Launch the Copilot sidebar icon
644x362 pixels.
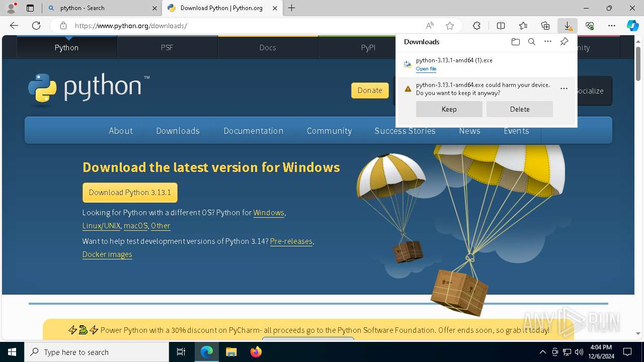[632, 26]
